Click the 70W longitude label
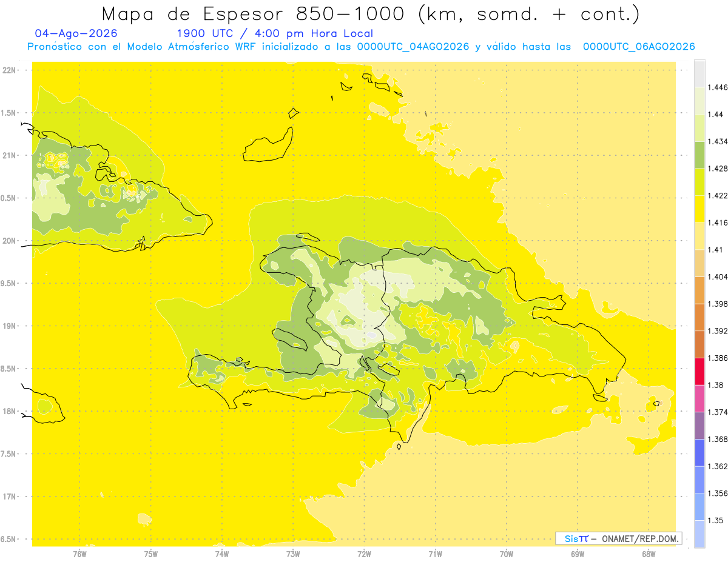This screenshot has width=728, height=562. 507,554
